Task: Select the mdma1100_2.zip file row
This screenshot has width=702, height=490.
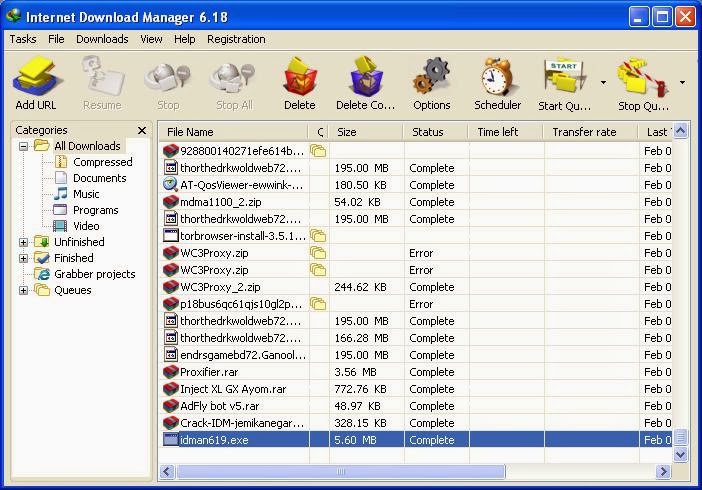Action: [x=416, y=202]
